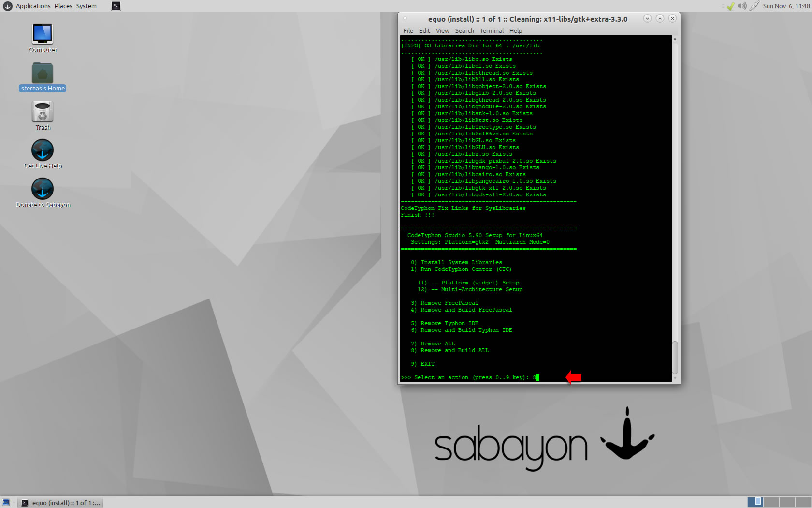Click text '8) Remove and Build ALL'
The width and height of the screenshot is (812, 508).
pos(450,350)
